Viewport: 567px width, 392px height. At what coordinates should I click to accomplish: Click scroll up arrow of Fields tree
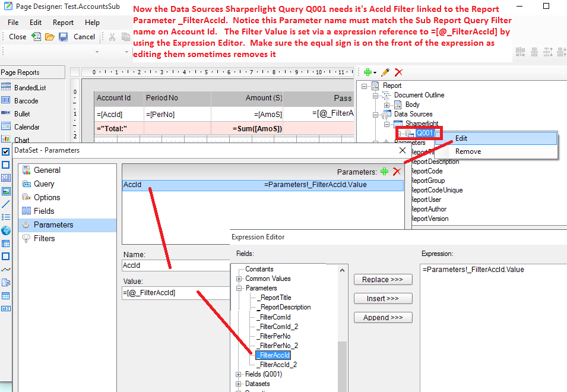pyautogui.click(x=342, y=270)
